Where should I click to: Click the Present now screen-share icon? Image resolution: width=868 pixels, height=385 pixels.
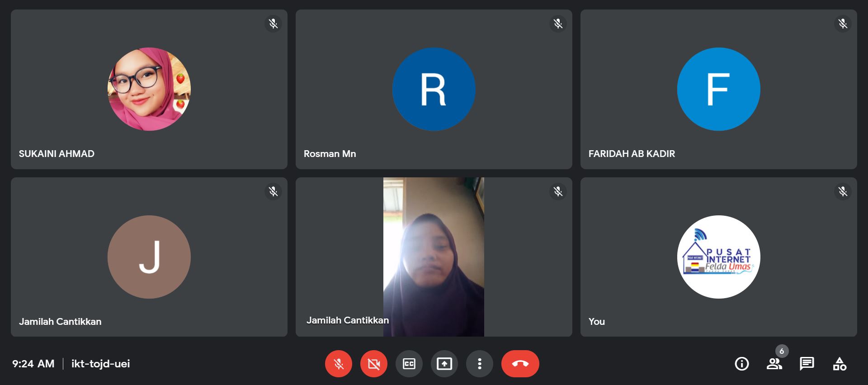pos(444,364)
